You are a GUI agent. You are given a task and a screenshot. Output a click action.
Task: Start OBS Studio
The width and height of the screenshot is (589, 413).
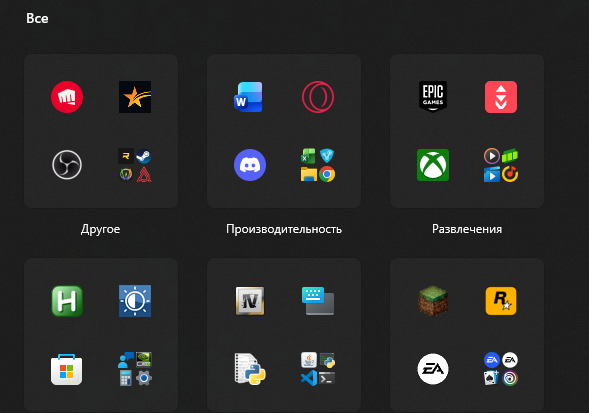(67, 165)
